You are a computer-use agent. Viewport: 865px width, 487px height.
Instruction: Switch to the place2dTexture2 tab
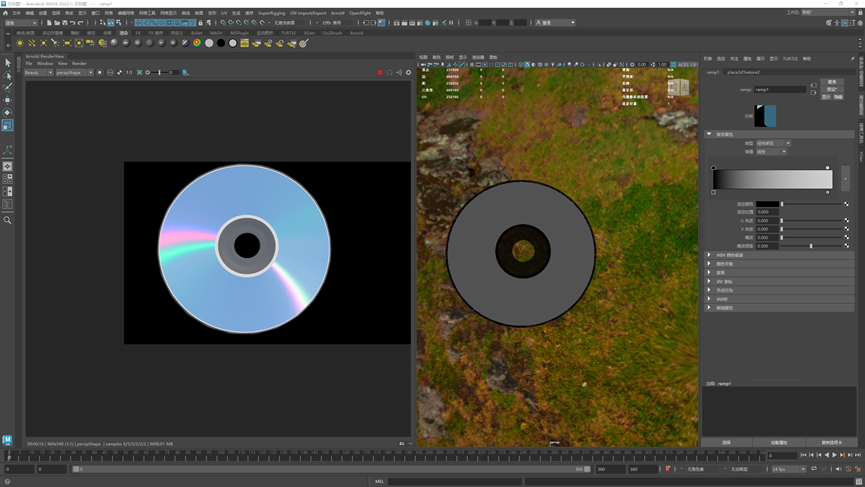pos(743,72)
